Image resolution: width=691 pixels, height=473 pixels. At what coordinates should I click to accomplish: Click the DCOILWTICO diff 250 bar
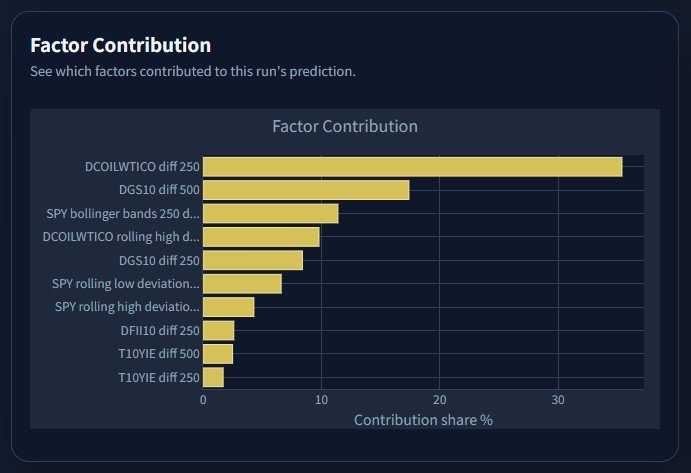click(x=412, y=167)
